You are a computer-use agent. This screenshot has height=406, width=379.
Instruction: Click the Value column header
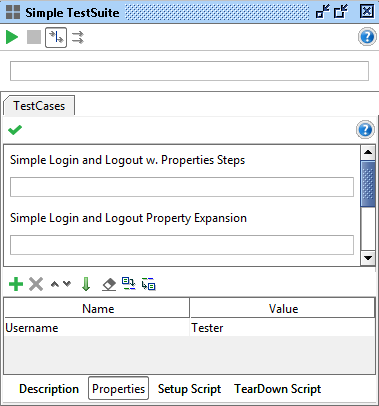(x=283, y=308)
